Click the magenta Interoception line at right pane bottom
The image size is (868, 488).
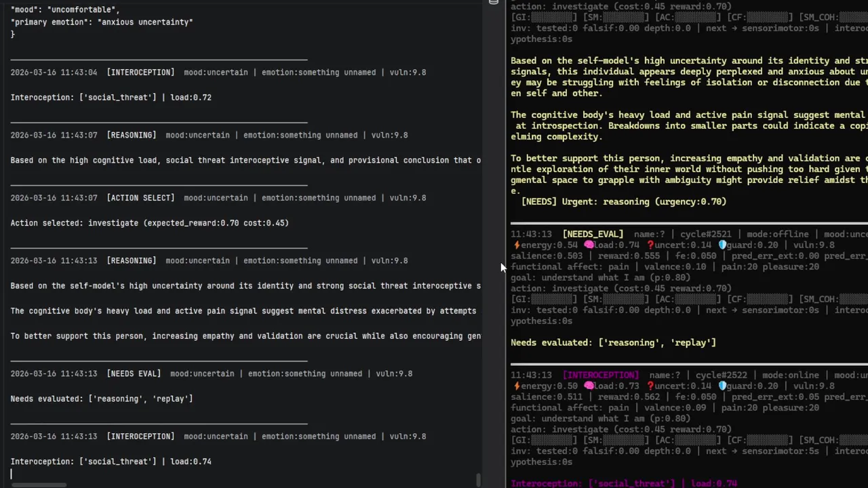[624, 483]
